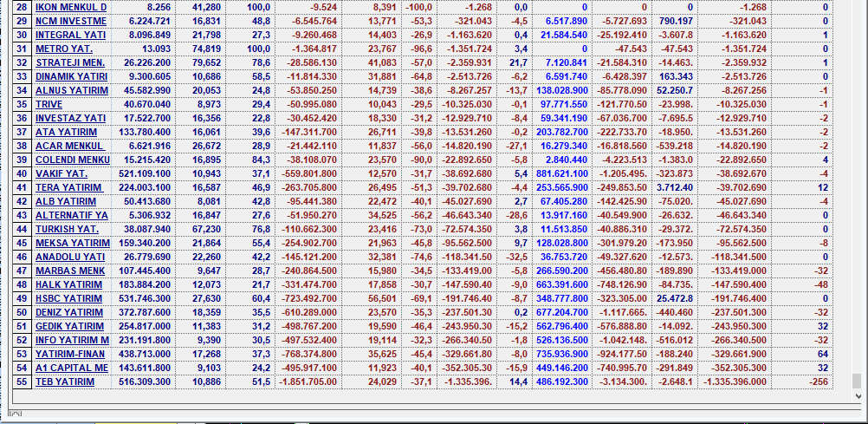
Task: Select value 735.936.900 in YATIRIM-FINAN row
Action: [x=562, y=354]
